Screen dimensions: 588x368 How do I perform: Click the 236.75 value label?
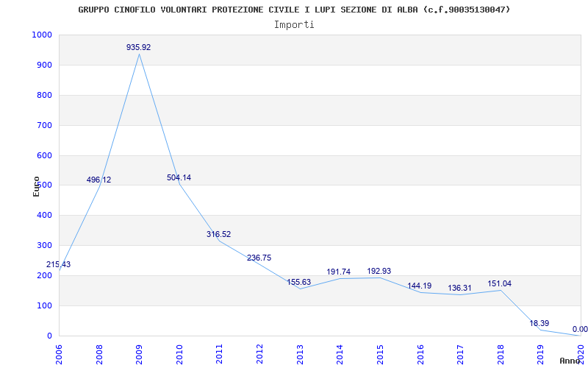click(259, 258)
